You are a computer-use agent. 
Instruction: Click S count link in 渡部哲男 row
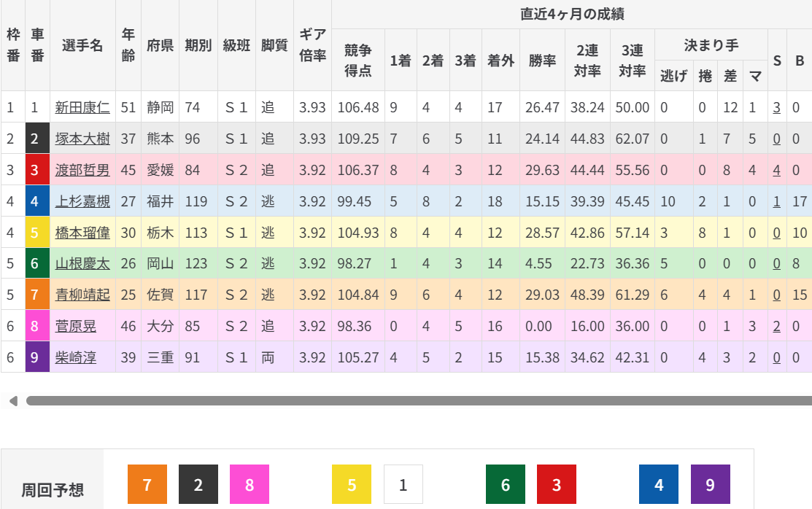pyautogui.click(x=777, y=170)
